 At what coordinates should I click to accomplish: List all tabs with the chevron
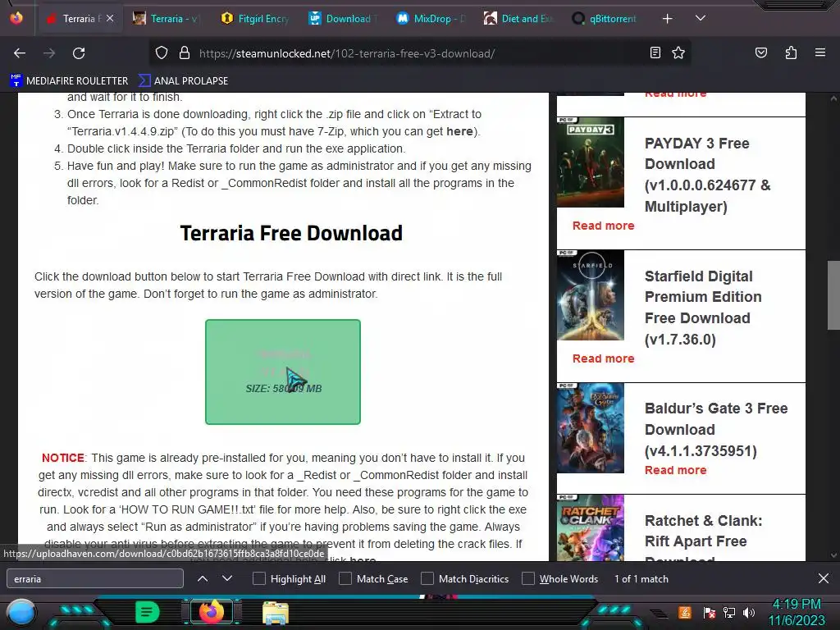click(x=701, y=18)
